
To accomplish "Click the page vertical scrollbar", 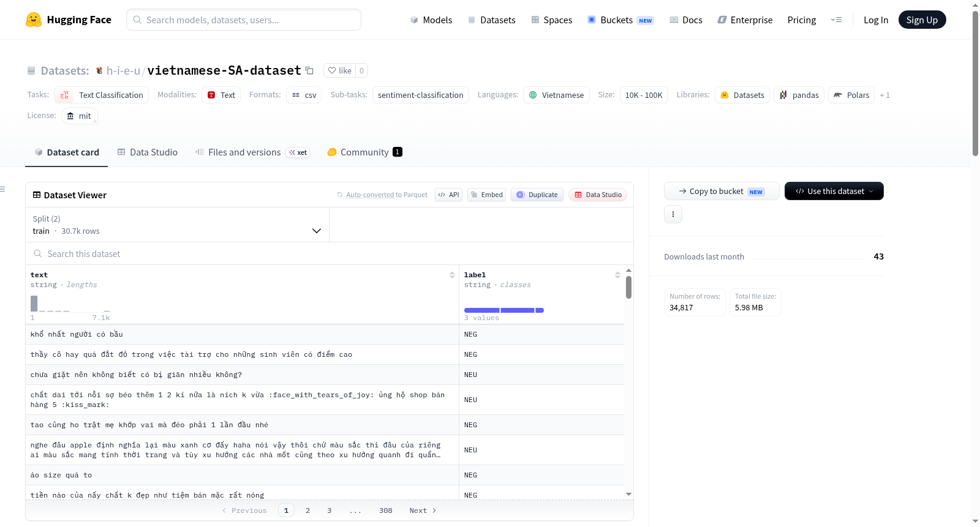I will coord(975,83).
